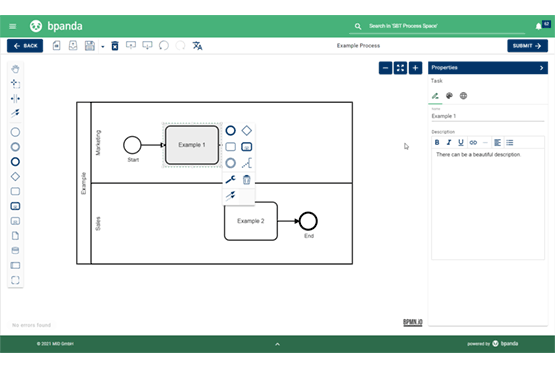555x369 pixels.
Task: Select the Example 2 task in the diagram
Action: [x=251, y=221]
